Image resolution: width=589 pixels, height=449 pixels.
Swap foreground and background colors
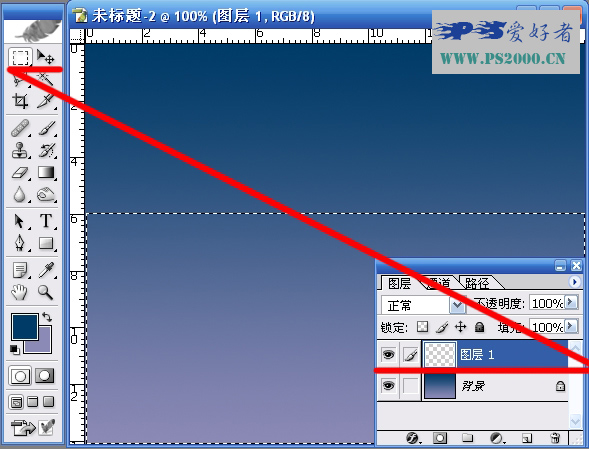[47, 316]
